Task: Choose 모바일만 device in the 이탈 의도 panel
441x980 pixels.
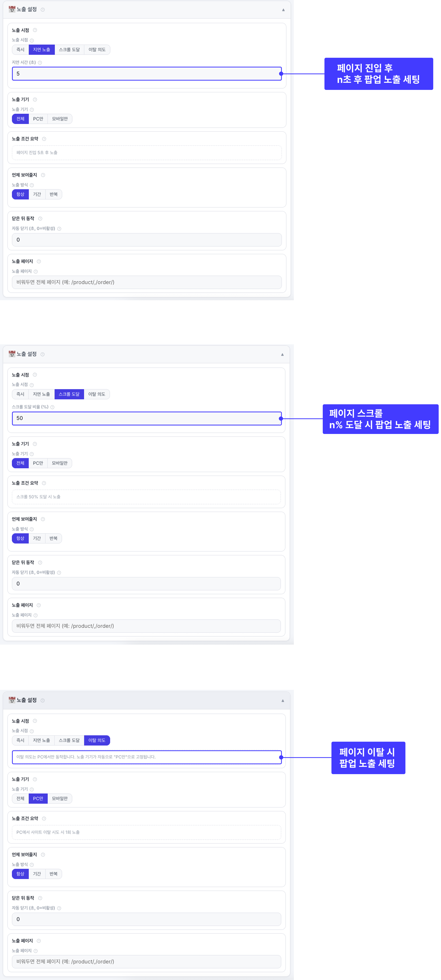Action: [60, 799]
